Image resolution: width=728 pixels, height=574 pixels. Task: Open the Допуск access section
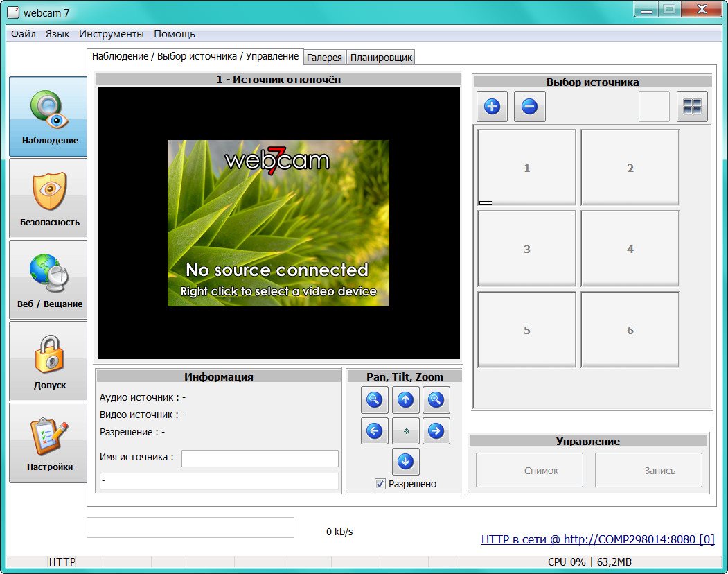tap(48, 360)
